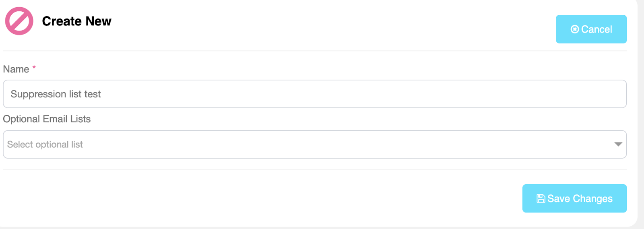Viewport: 644px width, 229px height.
Task: Click the 'Suppression list test' text
Action: point(56,94)
